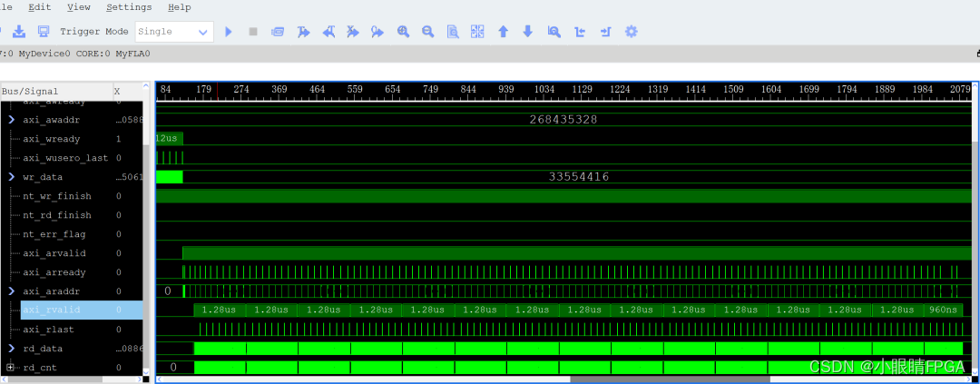980x384 pixels.
Task: Click the download/import icon in the toolbar
Action: click(x=19, y=31)
